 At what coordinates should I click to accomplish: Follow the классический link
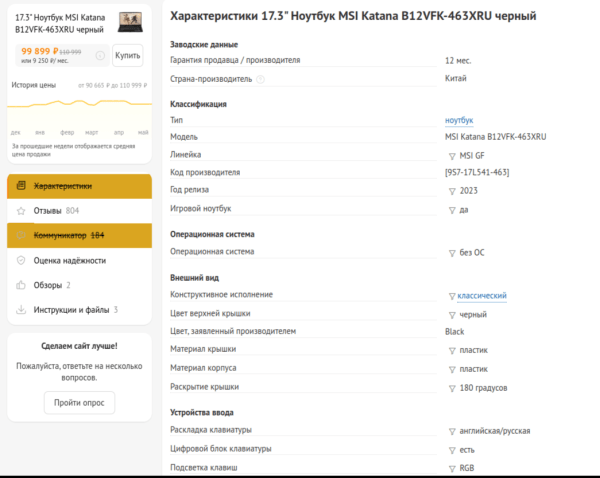pyautogui.click(x=482, y=295)
